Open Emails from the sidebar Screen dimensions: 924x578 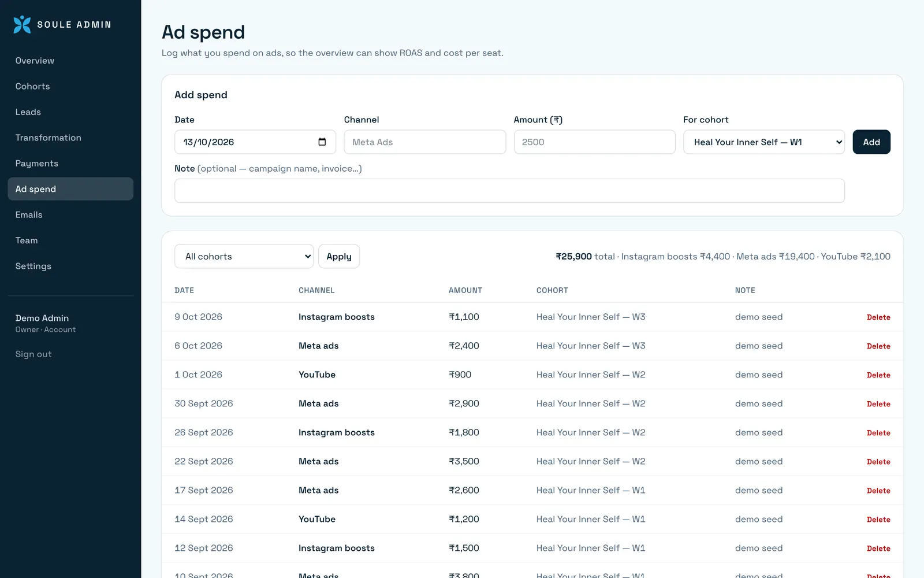(70, 215)
